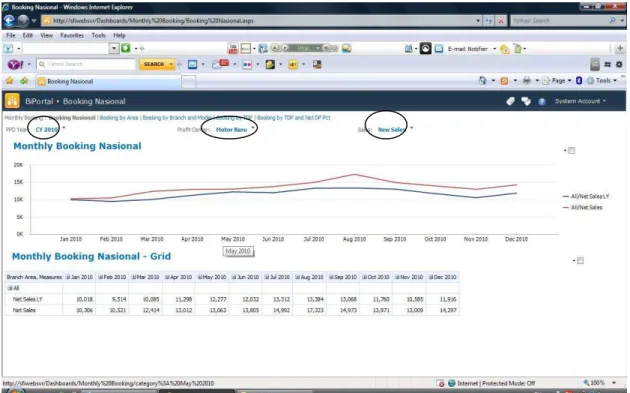The height and width of the screenshot is (393, 630).
Task: Open the 100% zoom level control in the status bar
Action: (599, 383)
